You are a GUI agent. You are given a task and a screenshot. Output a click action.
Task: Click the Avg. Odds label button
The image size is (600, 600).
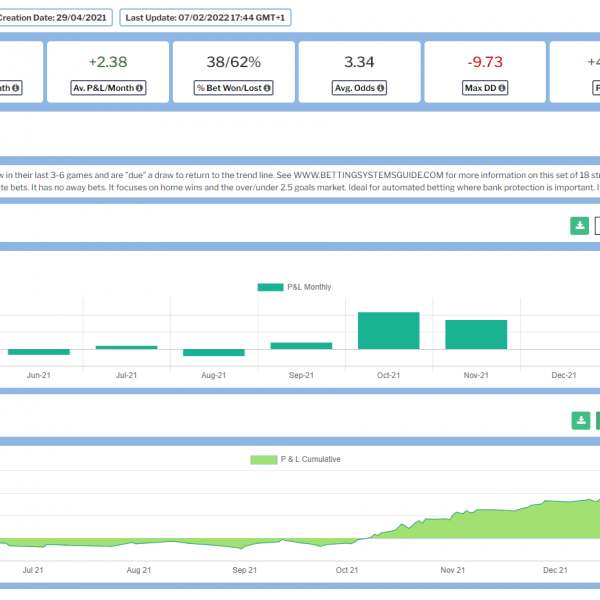coord(359,88)
